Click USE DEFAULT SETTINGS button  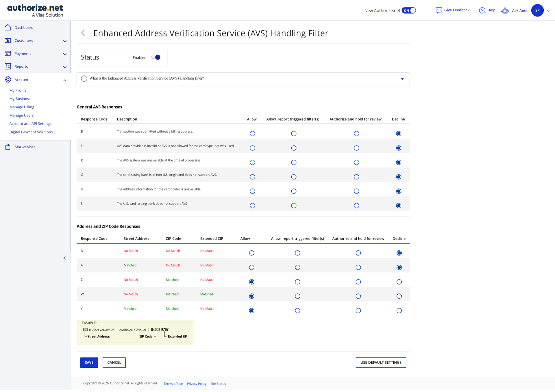click(381, 363)
